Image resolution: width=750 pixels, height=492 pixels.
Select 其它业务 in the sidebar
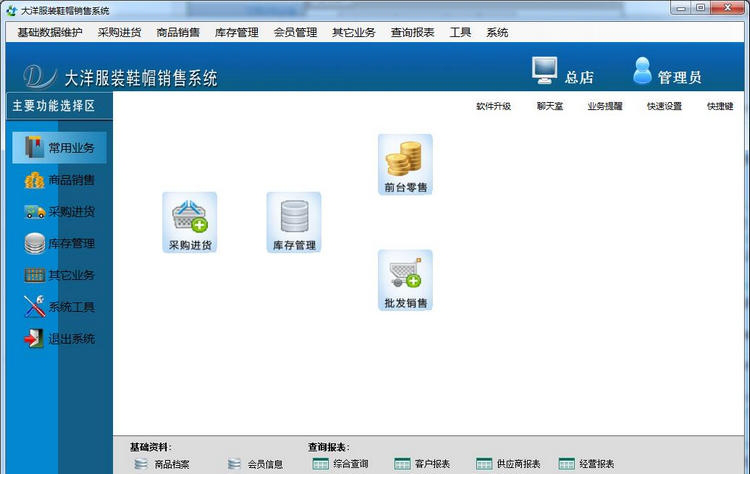click(59, 275)
